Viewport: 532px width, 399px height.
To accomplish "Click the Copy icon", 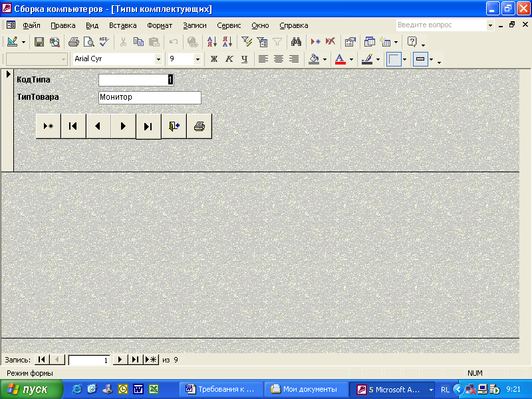I will pos(138,42).
